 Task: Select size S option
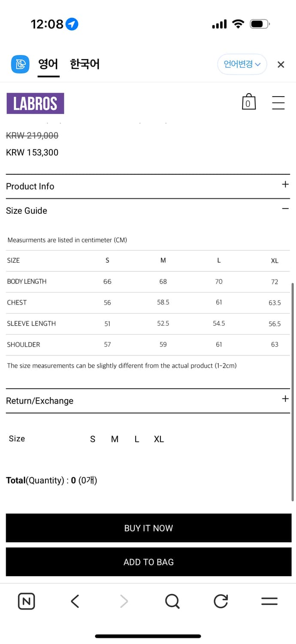tap(93, 439)
